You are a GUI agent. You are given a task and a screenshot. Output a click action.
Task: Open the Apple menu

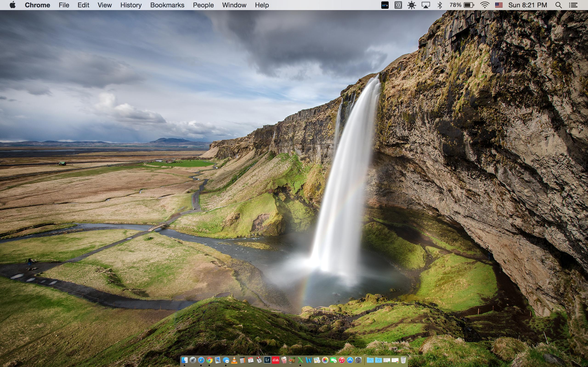(12, 5)
